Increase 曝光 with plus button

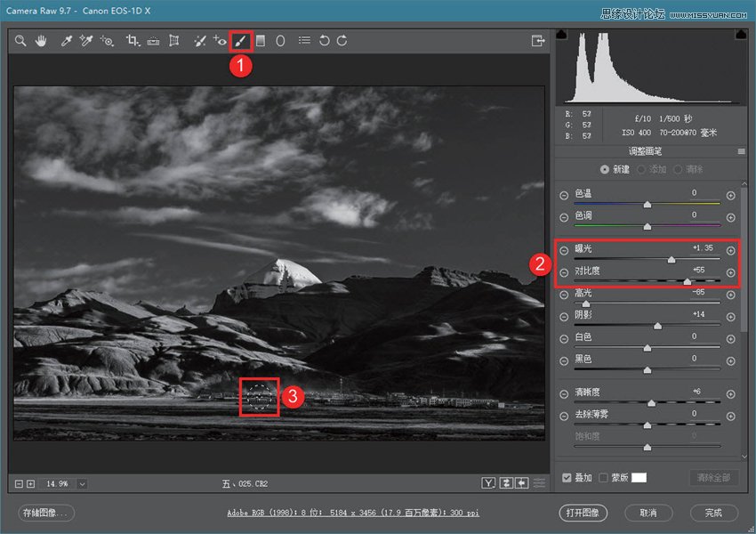[731, 250]
